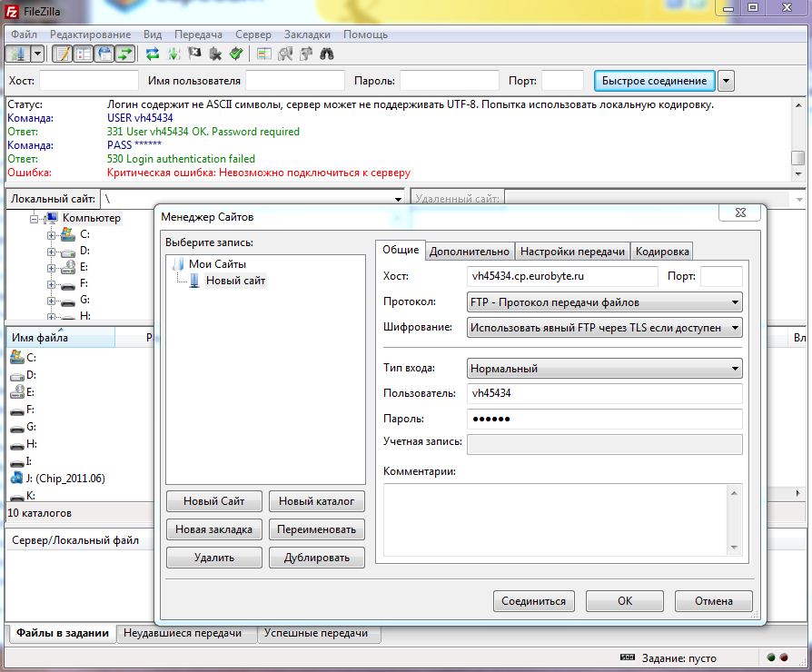Click the Отмена button
The image size is (812, 672).
click(x=714, y=601)
